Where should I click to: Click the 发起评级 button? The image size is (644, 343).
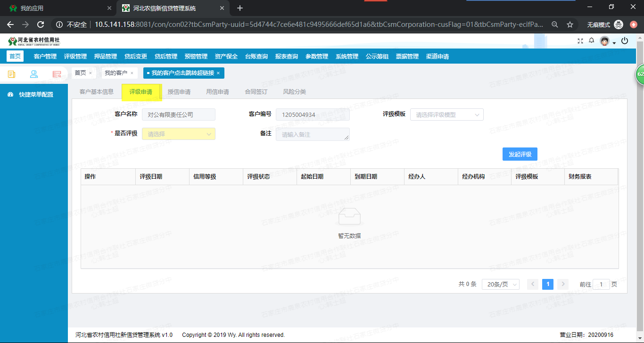click(x=520, y=154)
